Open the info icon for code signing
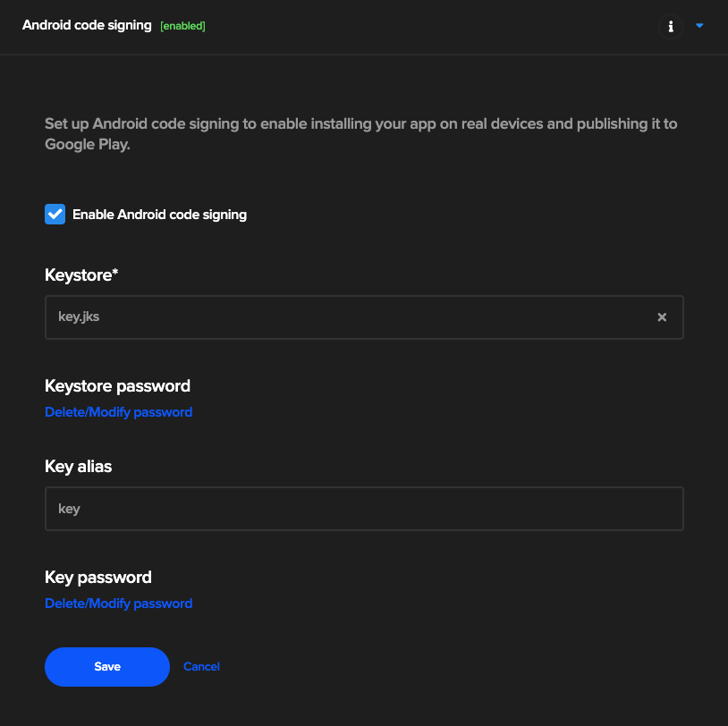Image resolution: width=728 pixels, height=726 pixels. tap(671, 27)
